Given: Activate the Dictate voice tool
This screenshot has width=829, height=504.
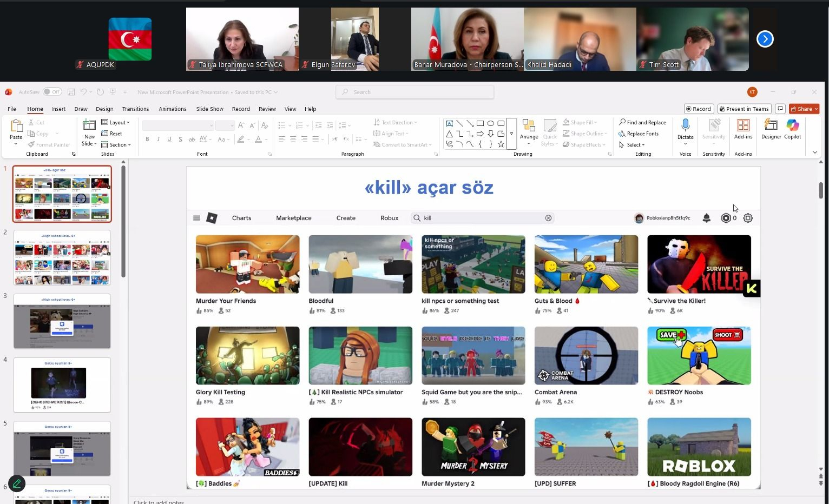Looking at the screenshot, I should tap(685, 128).
